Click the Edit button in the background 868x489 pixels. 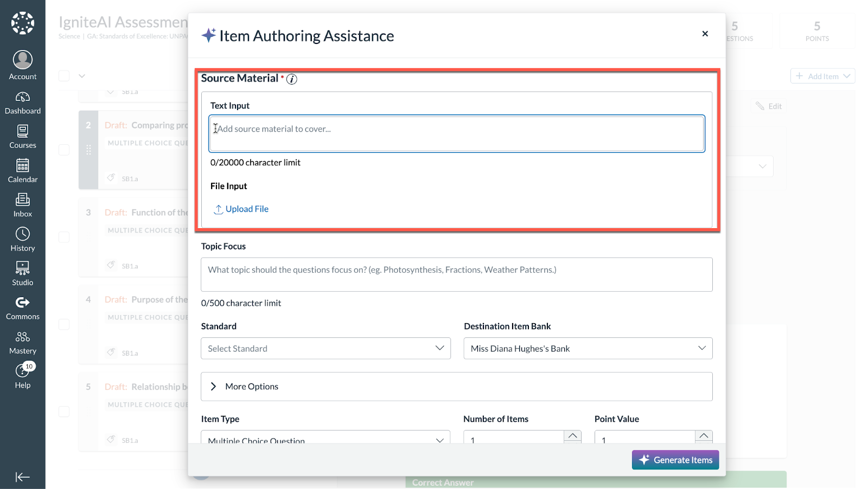[x=769, y=106]
